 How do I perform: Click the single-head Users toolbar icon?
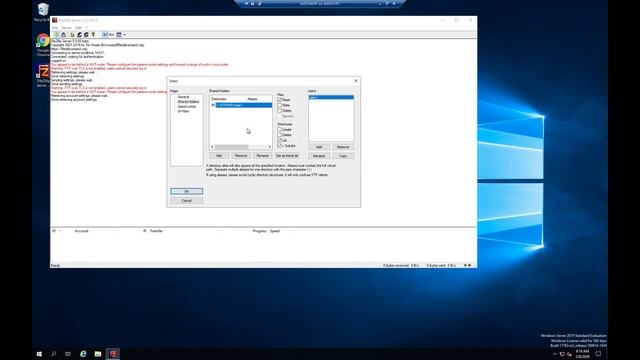click(x=80, y=35)
